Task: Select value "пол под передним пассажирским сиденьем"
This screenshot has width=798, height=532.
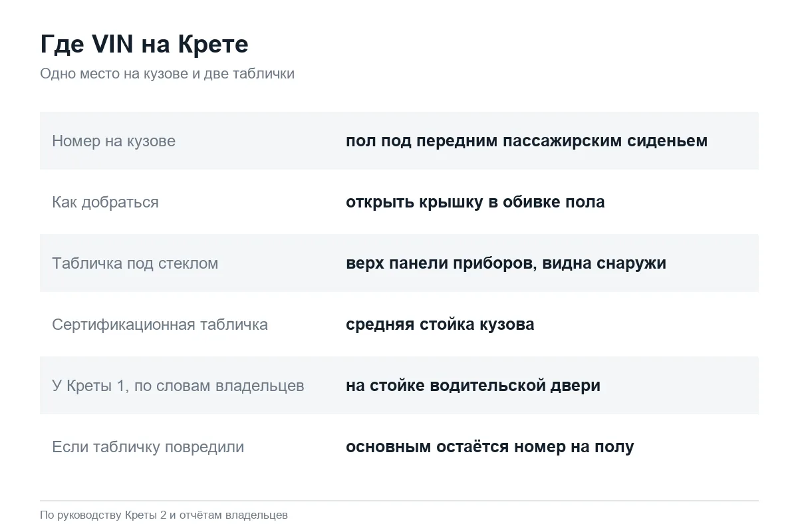Action: click(x=527, y=141)
